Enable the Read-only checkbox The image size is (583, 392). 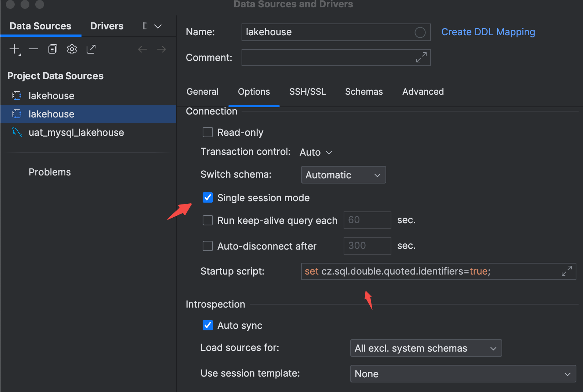click(208, 132)
